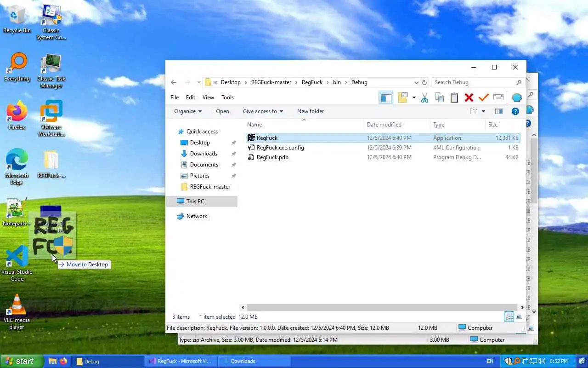Select RegFuck.exe.config file
Viewport: 588px width, 368px height.
383,148
